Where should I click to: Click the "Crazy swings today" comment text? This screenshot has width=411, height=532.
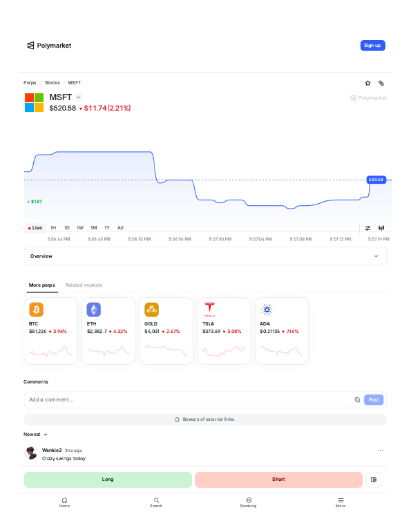tap(64, 459)
